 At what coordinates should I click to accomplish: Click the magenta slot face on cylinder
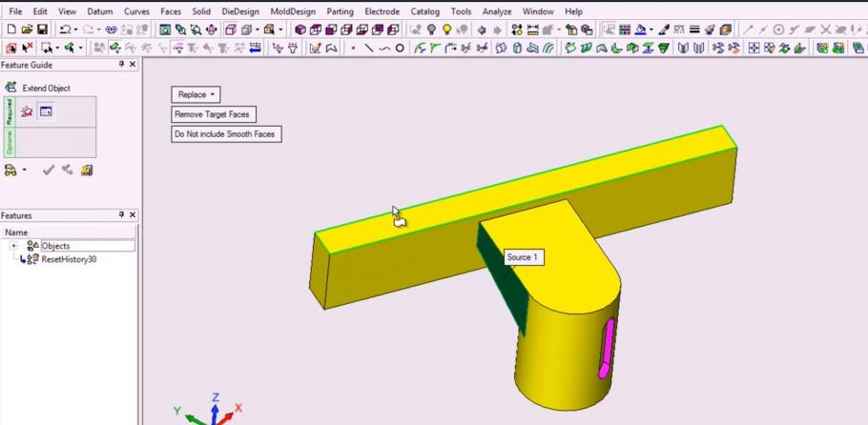(604, 349)
